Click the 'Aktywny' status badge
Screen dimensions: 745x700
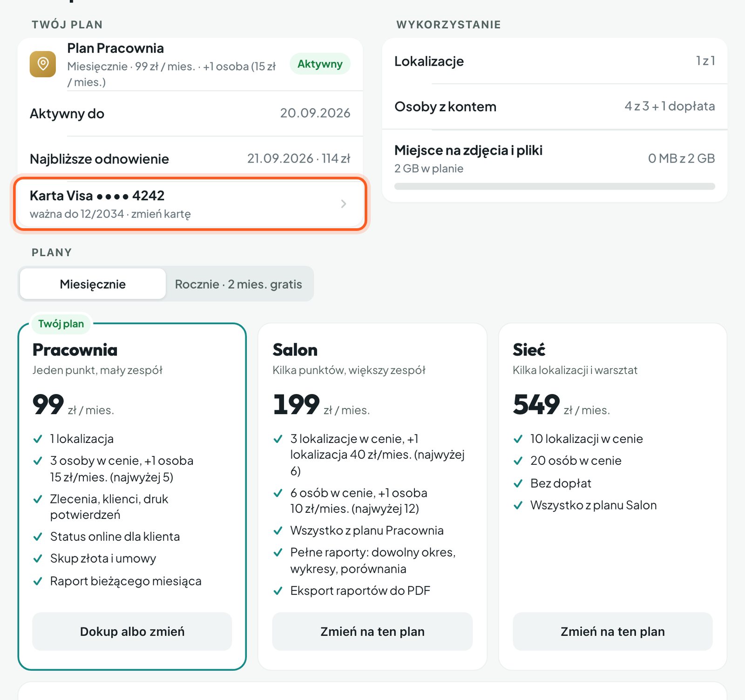[x=320, y=64]
